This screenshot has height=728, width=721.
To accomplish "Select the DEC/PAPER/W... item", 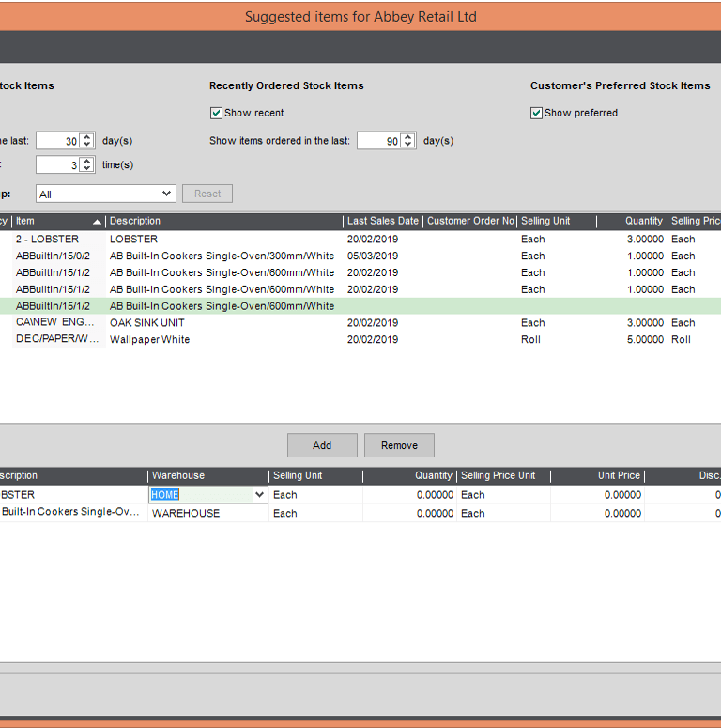I will 57,339.
